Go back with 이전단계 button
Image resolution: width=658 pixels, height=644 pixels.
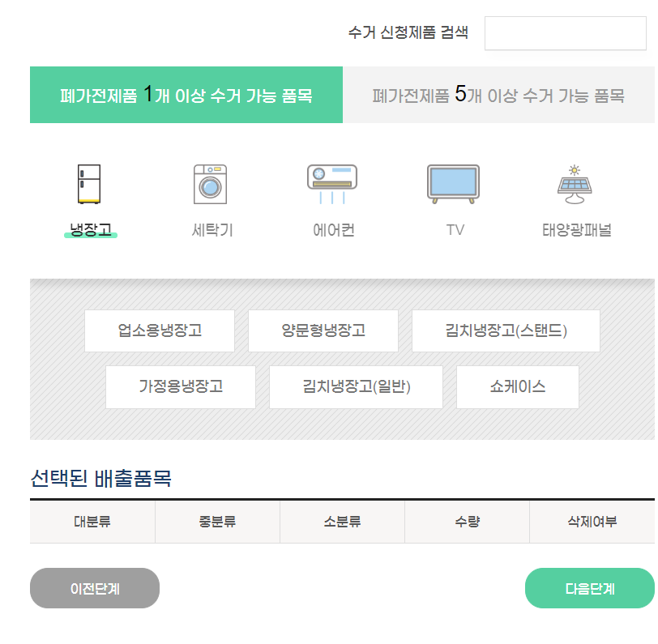(95, 588)
